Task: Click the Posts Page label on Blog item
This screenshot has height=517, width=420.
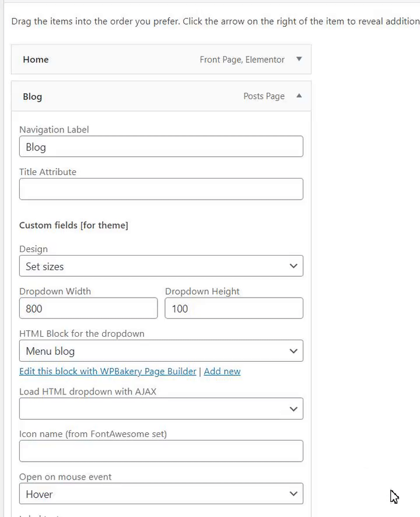Action: [x=264, y=96]
